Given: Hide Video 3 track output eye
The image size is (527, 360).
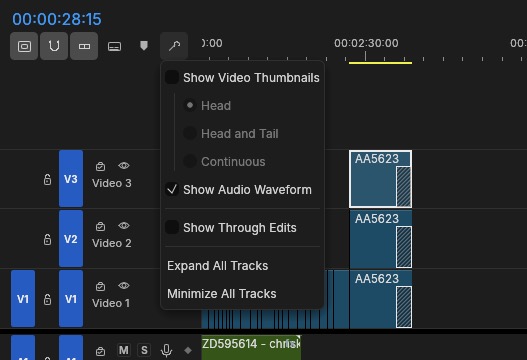Looking at the screenshot, I should [x=124, y=165].
